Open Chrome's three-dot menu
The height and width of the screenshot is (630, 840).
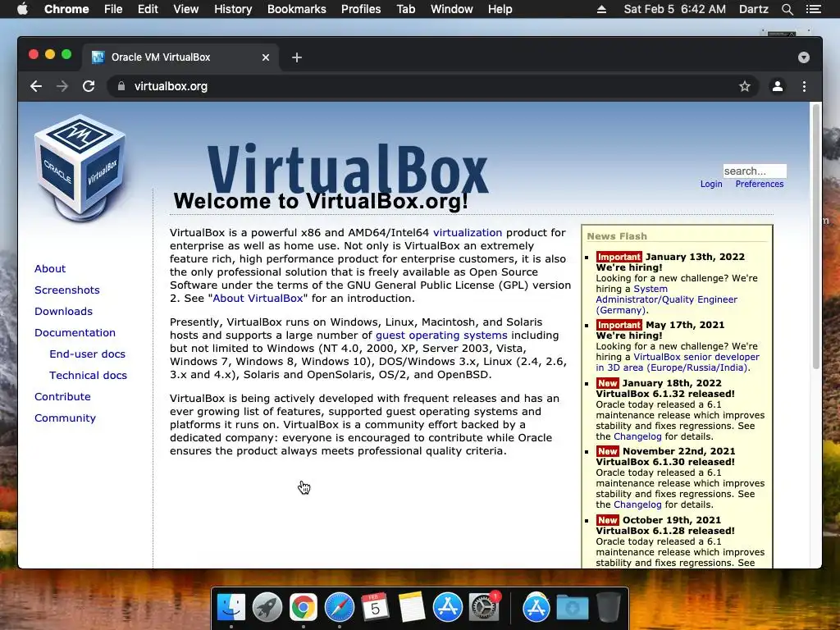tap(804, 86)
